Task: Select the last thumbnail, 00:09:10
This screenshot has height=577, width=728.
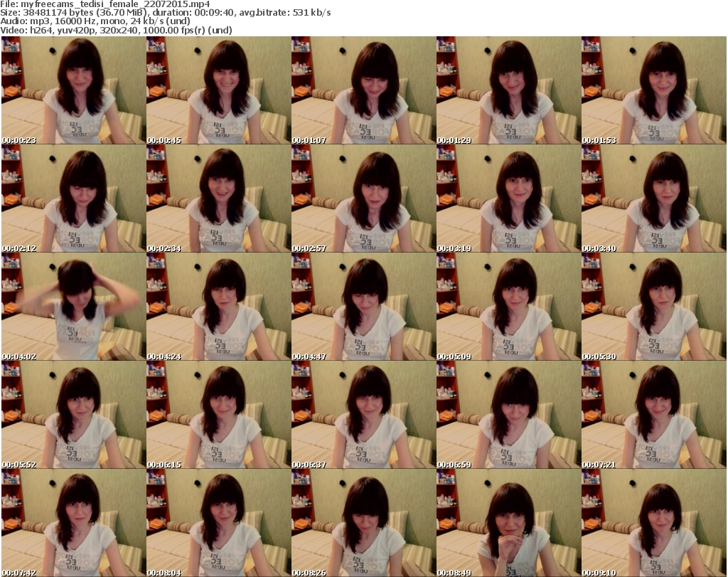Action: [654, 523]
